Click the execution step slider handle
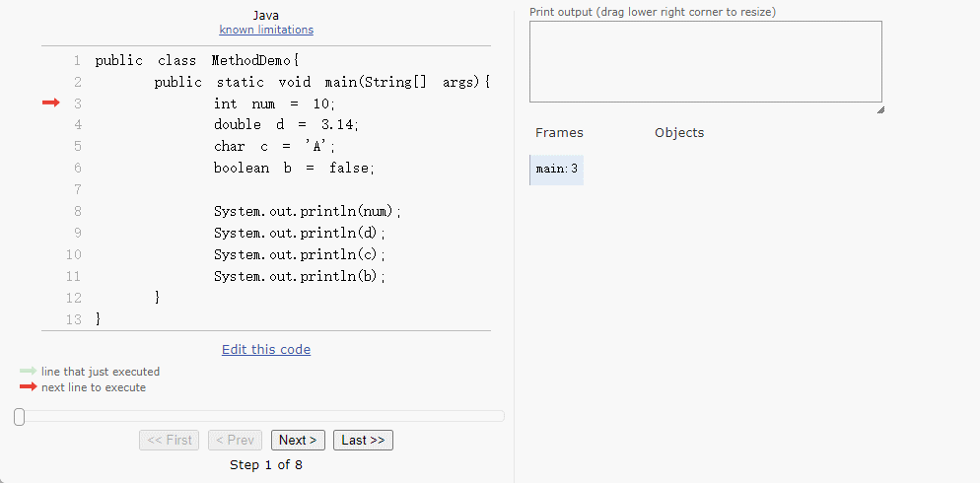Viewport: 980px width, 483px height. 19,417
